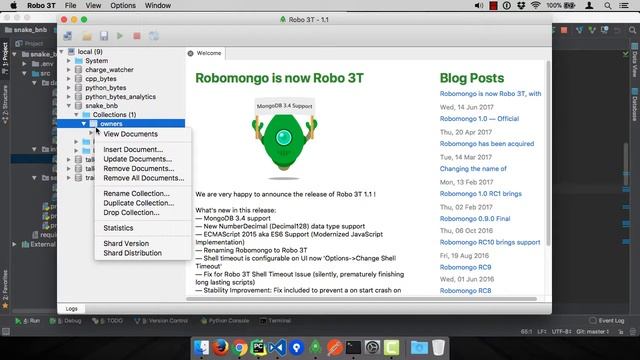
Task: Expand the cpp_bytes database
Action: [69, 79]
